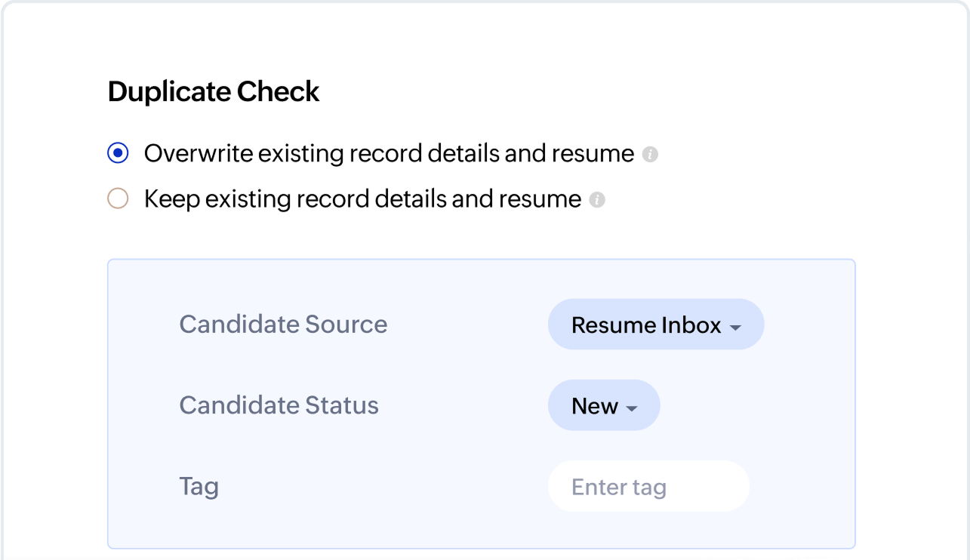Click the Tag row label

pyautogui.click(x=199, y=487)
